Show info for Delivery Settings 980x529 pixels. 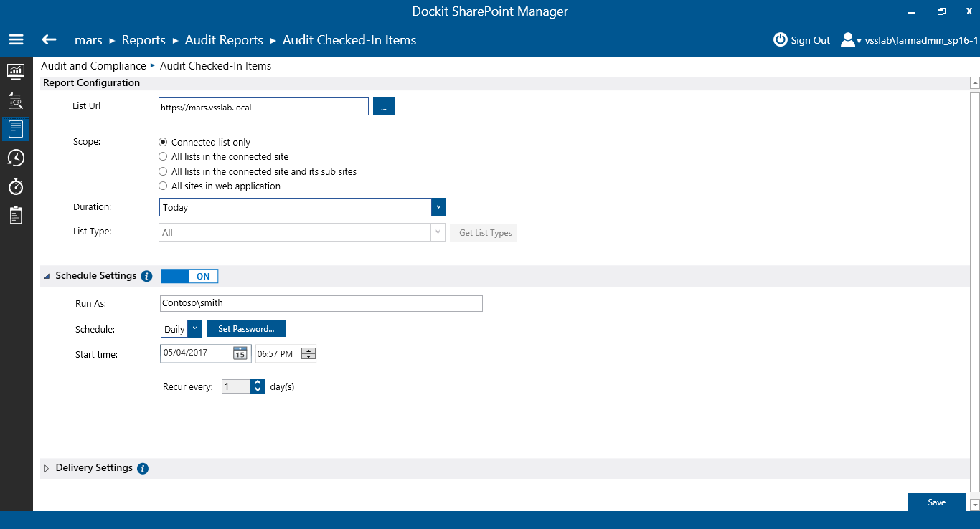(x=143, y=469)
